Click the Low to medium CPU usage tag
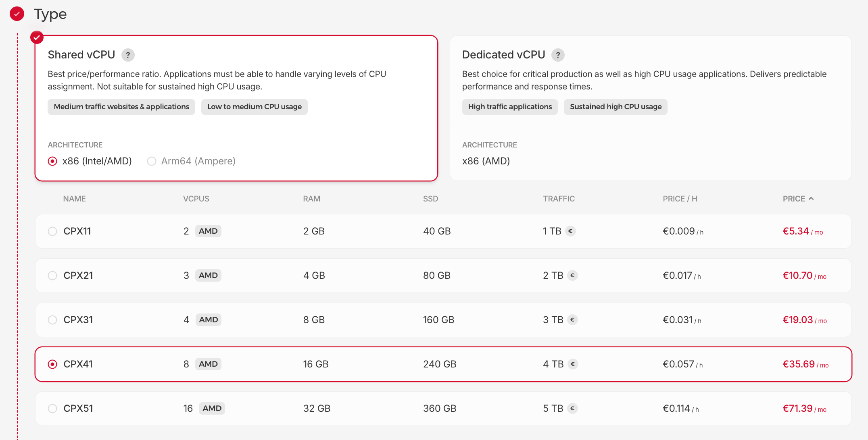The image size is (868, 440). (x=254, y=107)
